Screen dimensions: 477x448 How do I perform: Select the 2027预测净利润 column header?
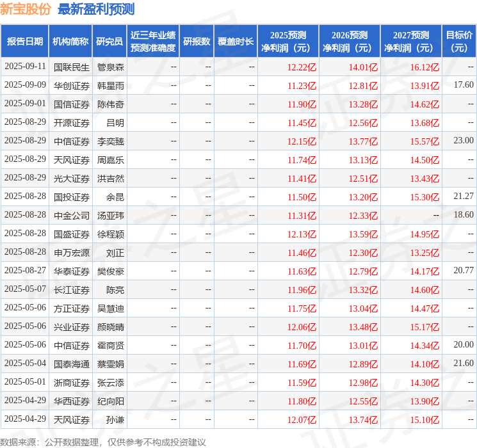click(x=411, y=42)
